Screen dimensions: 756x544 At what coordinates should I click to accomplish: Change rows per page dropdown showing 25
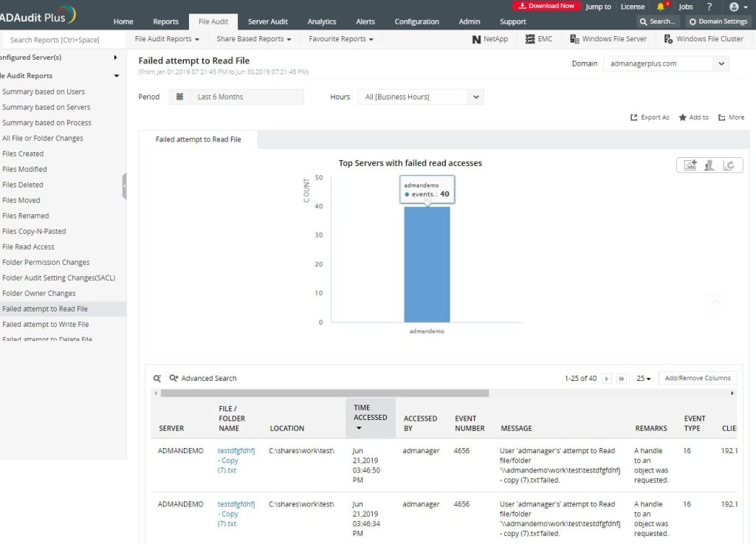(644, 379)
